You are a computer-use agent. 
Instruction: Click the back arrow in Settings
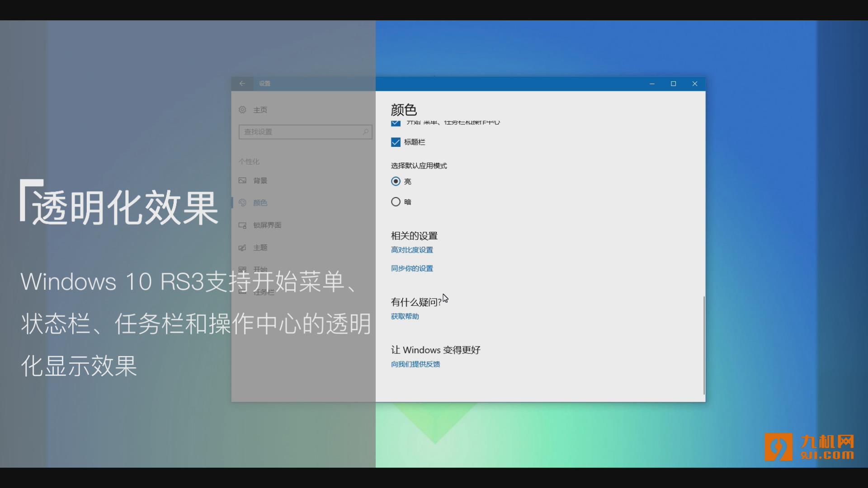[242, 84]
